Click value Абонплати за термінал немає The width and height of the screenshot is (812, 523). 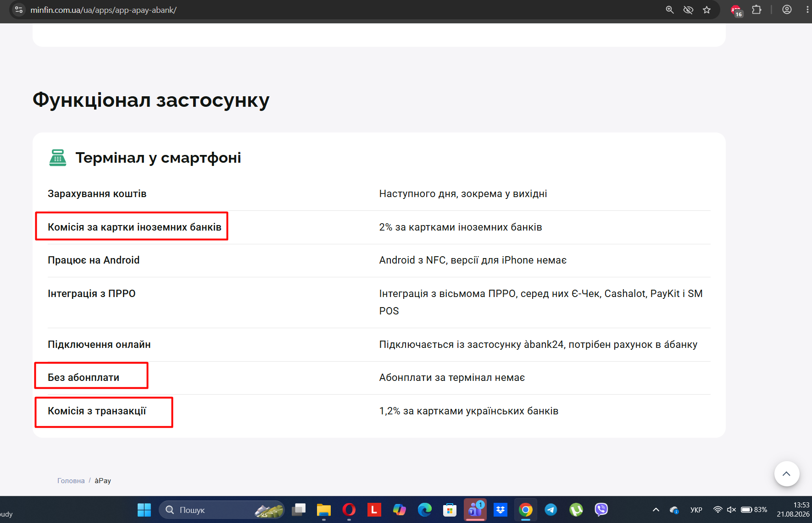pos(452,378)
